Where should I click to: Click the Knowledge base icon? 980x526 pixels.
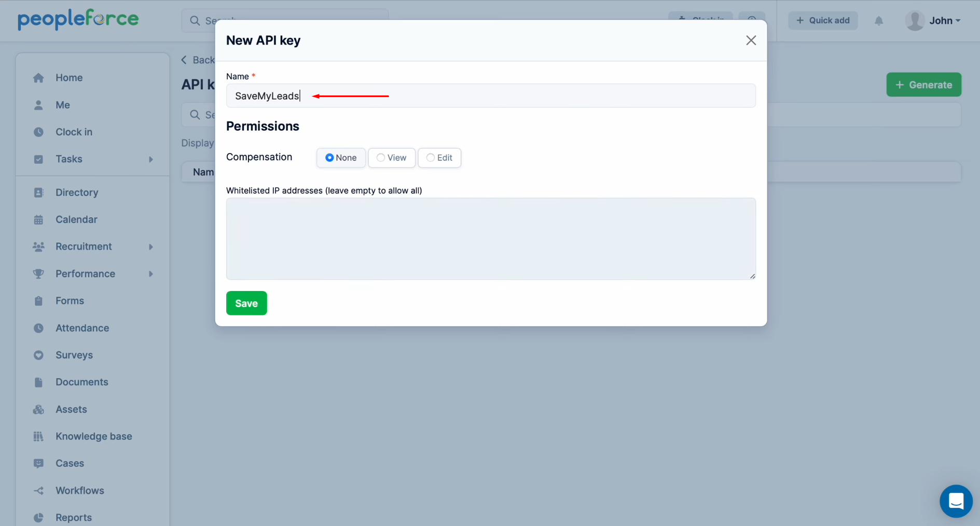pyautogui.click(x=38, y=436)
